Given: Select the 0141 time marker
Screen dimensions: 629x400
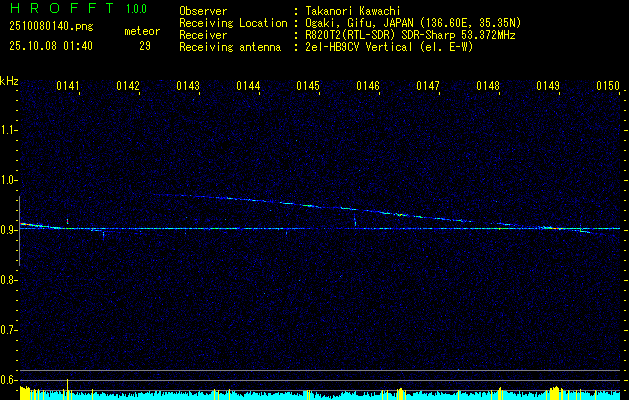Looking at the screenshot, I should [x=68, y=87].
